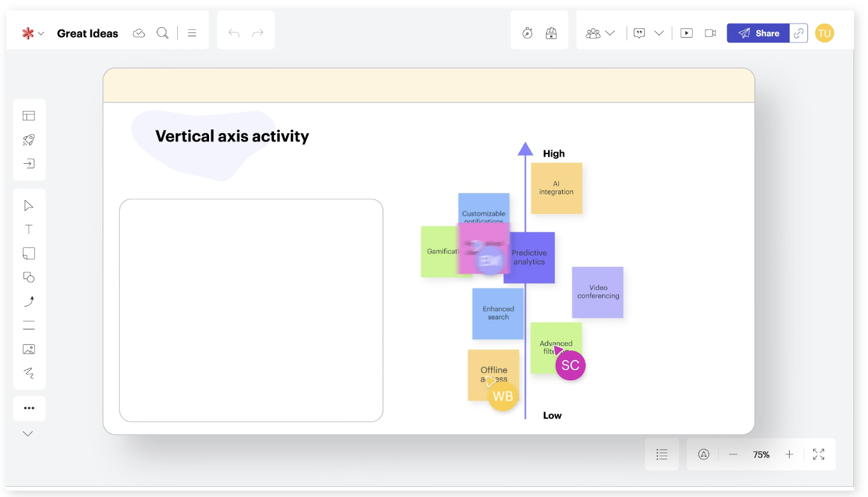Screen dimensions: 868x497
Task: Enable the video camera
Action: point(710,32)
